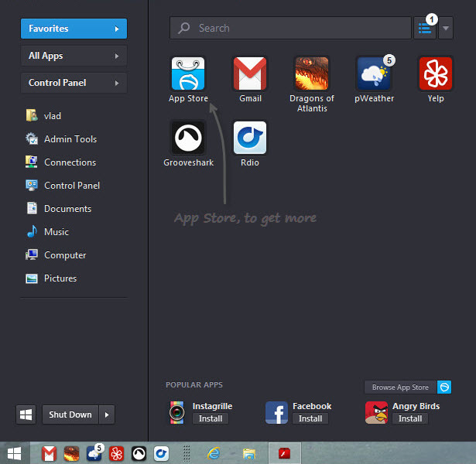
Task: Click the taskbar Start button
Action: click(14, 453)
